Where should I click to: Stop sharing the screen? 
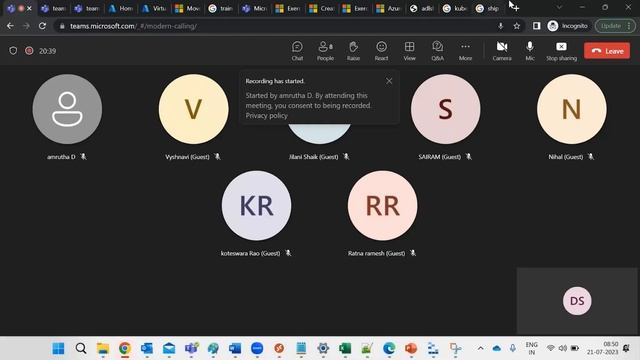tap(562, 51)
